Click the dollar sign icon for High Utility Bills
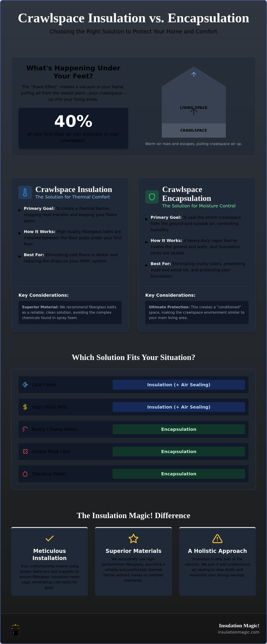Image resolution: width=267 pixels, height=644 pixels. [x=25, y=407]
